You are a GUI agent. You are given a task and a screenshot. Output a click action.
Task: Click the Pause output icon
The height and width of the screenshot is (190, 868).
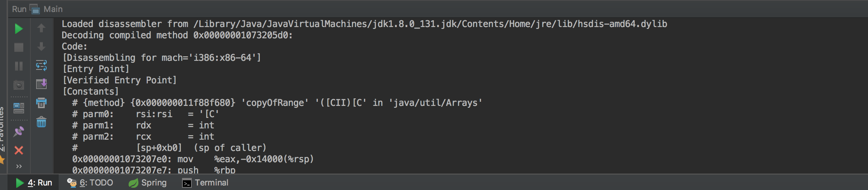(x=18, y=66)
